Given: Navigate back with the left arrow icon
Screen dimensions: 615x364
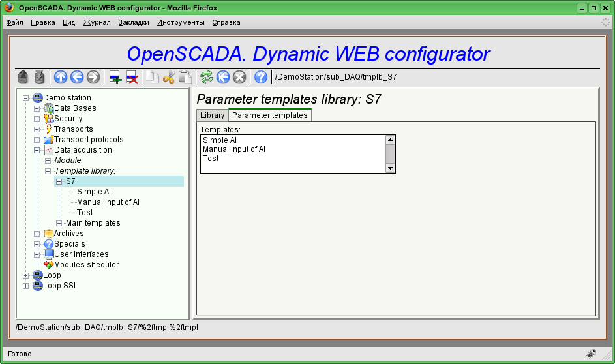Looking at the screenshot, I should (77, 77).
